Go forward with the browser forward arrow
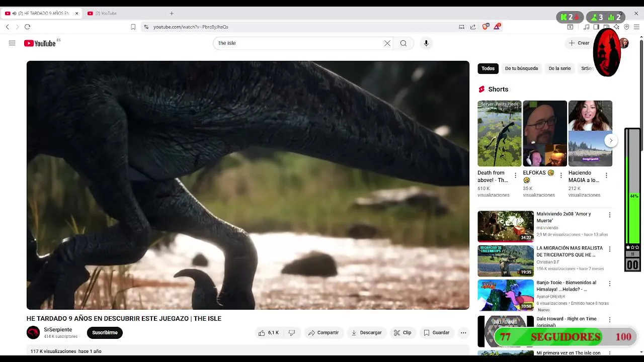 [17, 27]
